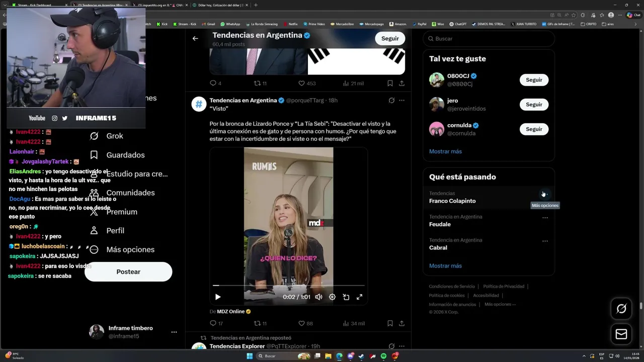Play the MDZ Online video

218,297
